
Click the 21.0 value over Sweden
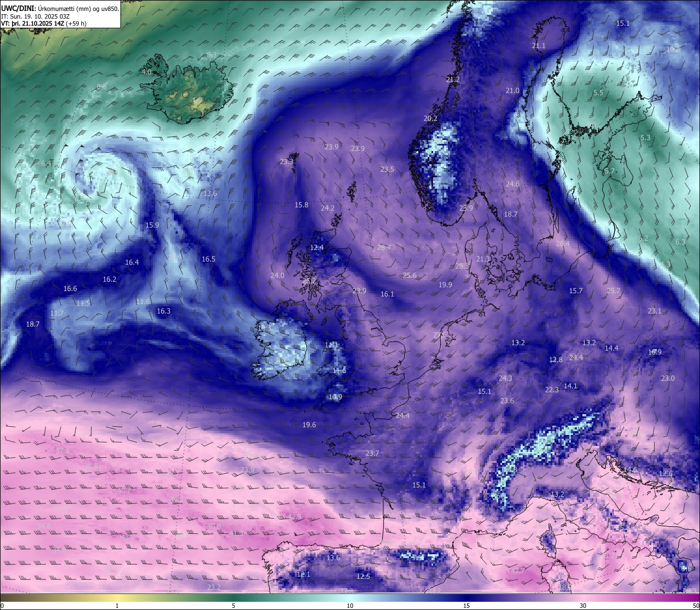512,91
